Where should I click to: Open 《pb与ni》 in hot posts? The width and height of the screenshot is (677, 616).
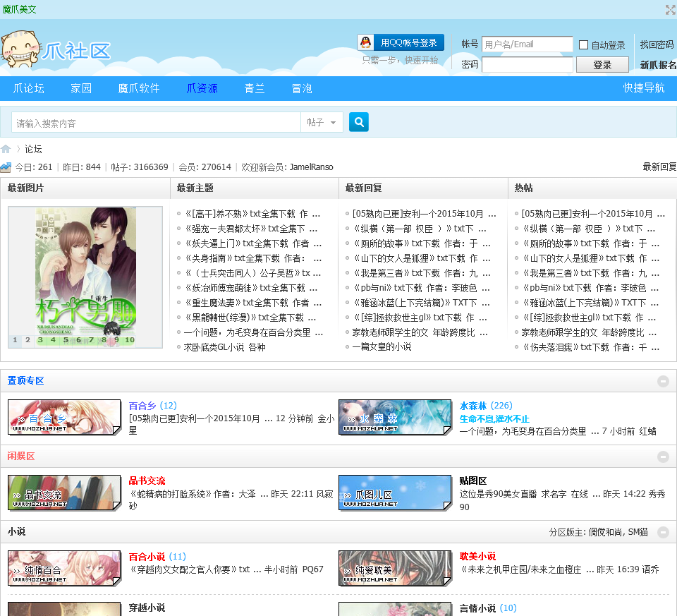point(590,288)
